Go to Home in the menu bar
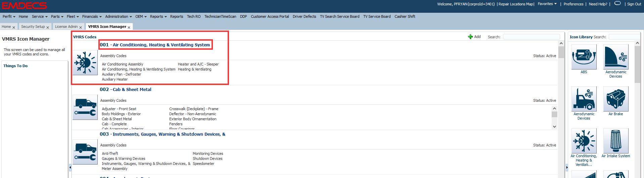 pos(24,16)
